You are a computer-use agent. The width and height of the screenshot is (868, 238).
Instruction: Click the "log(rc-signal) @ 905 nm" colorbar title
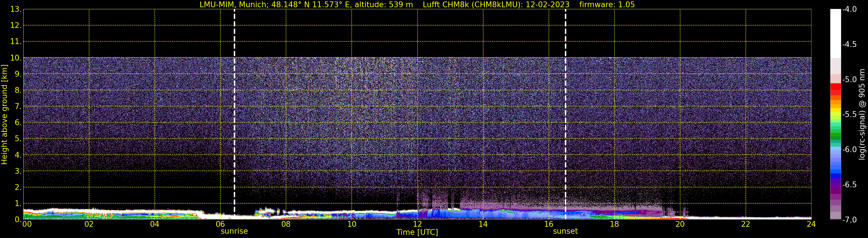click(x=862, y=114)
